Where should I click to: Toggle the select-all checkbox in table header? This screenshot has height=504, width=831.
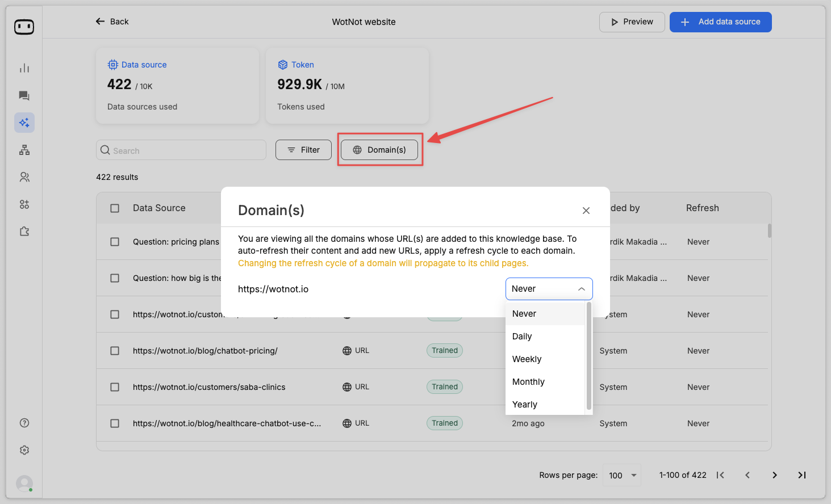[x=115, y=208]
